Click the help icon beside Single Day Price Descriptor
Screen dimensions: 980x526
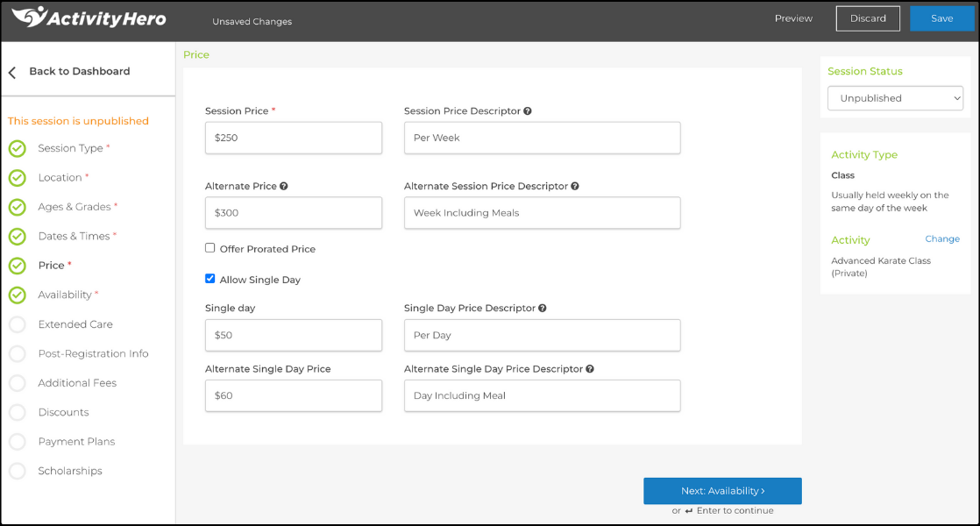[x=543, y=308]
